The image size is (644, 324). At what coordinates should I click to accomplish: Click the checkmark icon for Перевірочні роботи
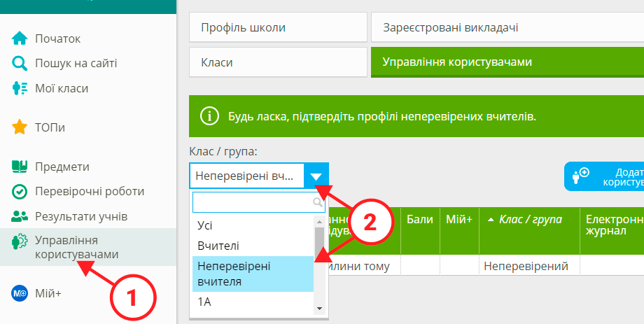click(20, 192)
